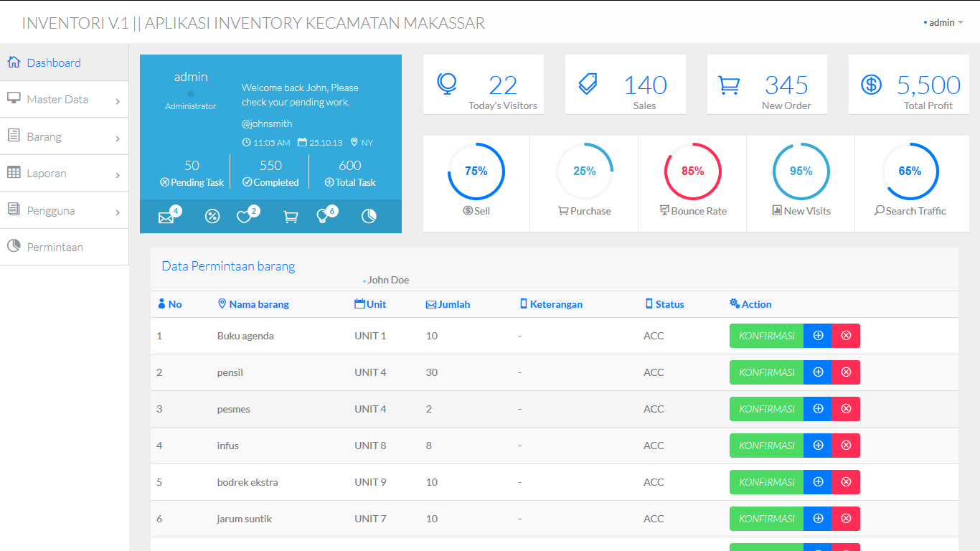The width and height of the screenshot is (980, 551).
Task: Click the blue plus icon for Buku agenda
Action: point(818,336)
